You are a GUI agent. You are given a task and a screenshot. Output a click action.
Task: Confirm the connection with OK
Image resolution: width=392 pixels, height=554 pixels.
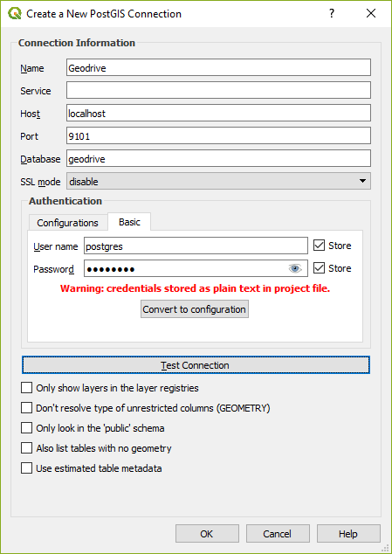[207, 534]
